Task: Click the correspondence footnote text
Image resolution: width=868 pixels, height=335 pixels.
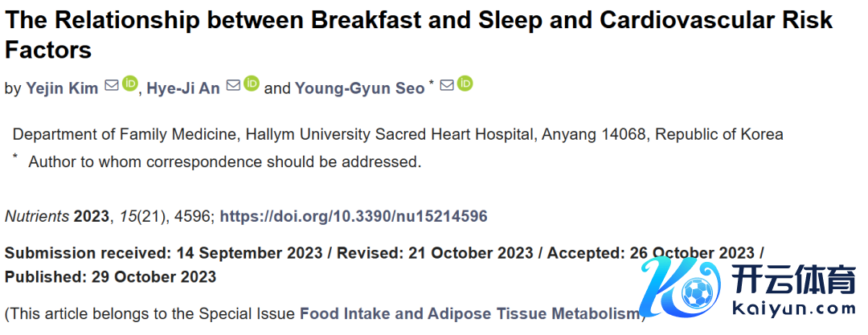Action: 224,161
